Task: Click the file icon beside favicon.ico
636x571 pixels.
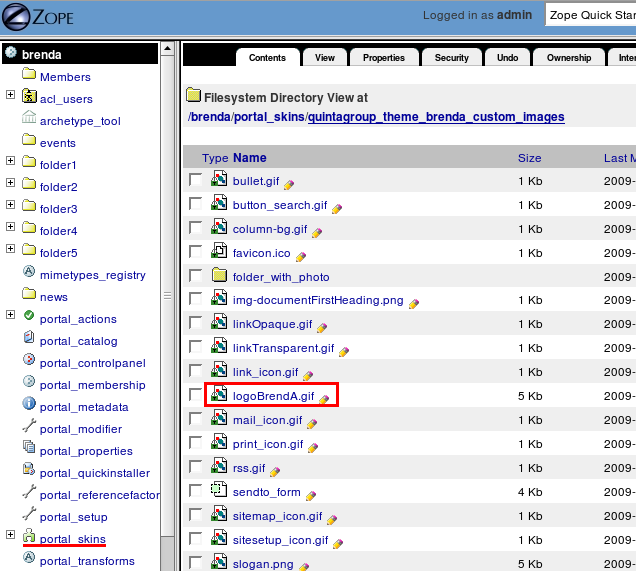Action: coord(219,250)
